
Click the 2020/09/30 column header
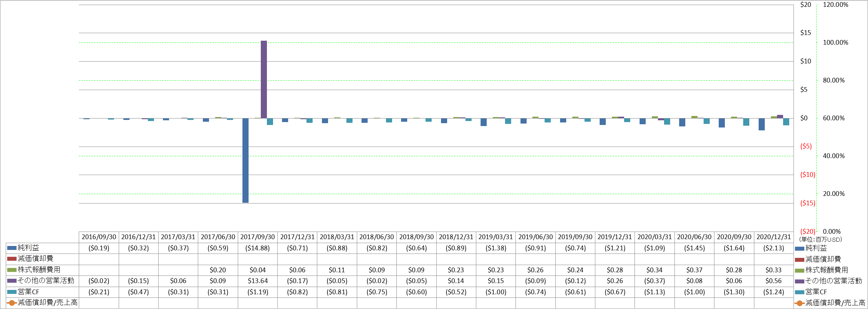(734, 237)
